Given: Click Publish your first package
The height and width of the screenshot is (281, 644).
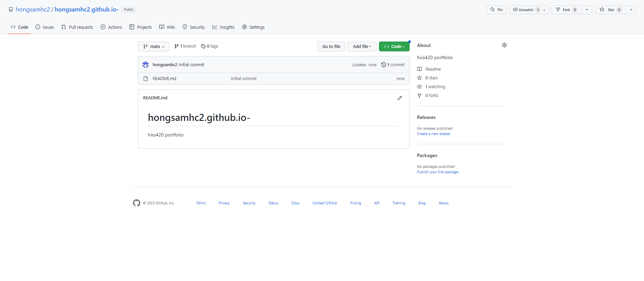Looking at the screenshot, I should coord(438,172).
